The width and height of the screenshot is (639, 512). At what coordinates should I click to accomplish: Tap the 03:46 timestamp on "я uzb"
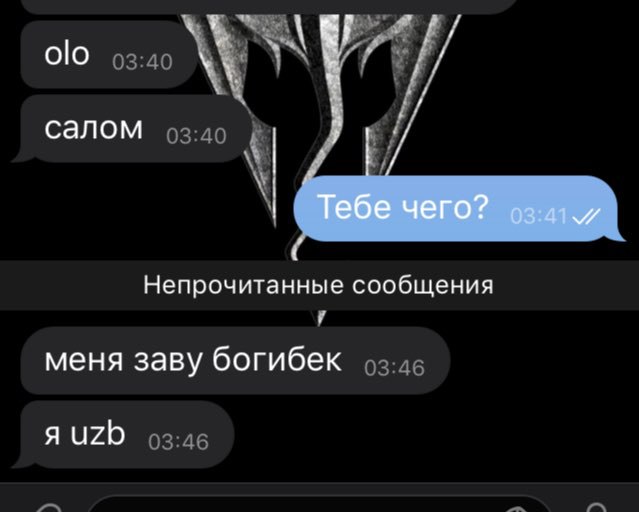(178, 442)
